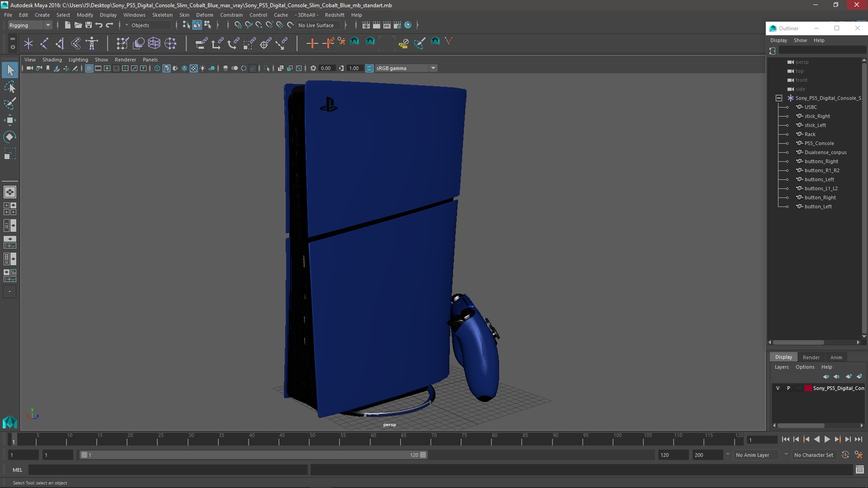Activate the Lasso Select tool

click(10, 87)
